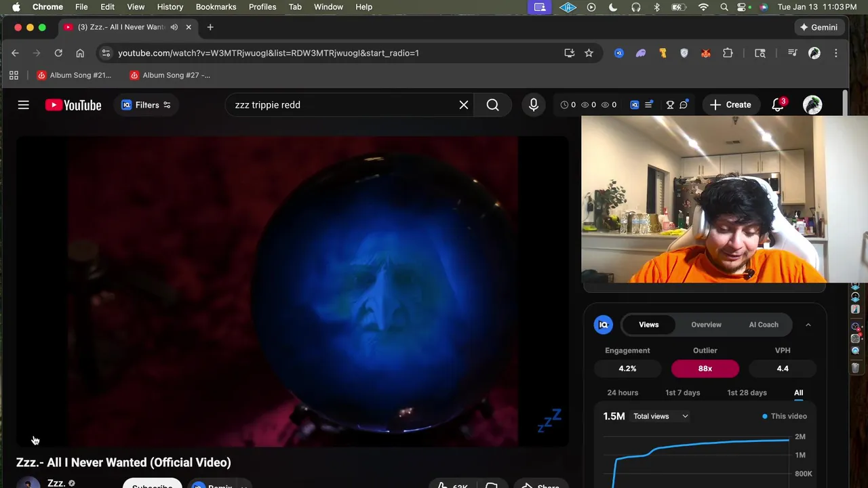
Task: Bookmark this page with the star
Action: click(x=589, y=53)
